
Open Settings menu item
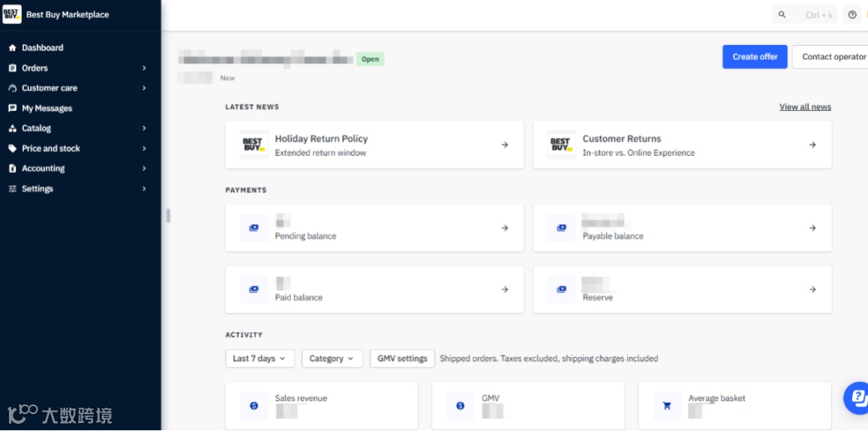[x=38, y=189]
